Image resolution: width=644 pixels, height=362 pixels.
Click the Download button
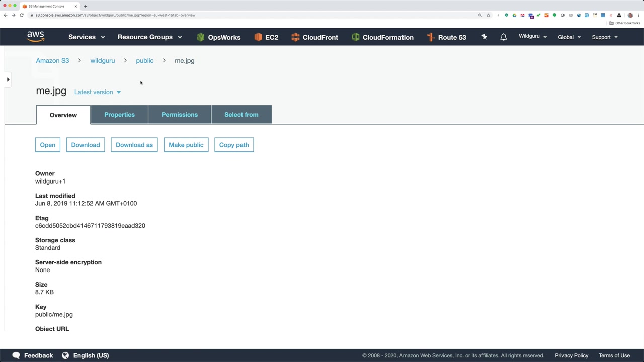(x=86, y=145)
